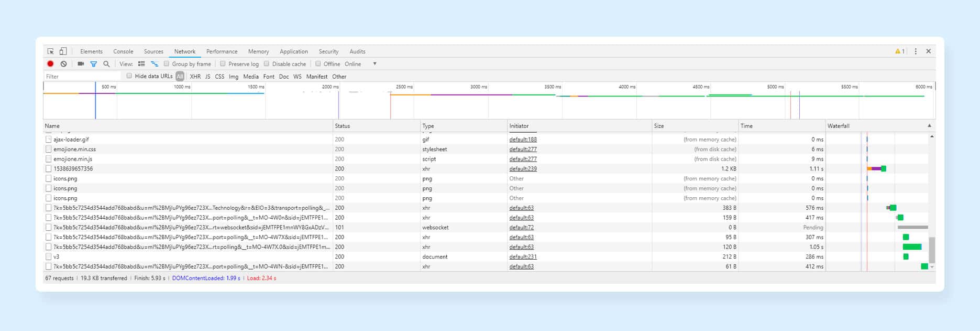Enable the Preserve log checkbox
This screenshot has width=980, height=331.
(223, 64)
